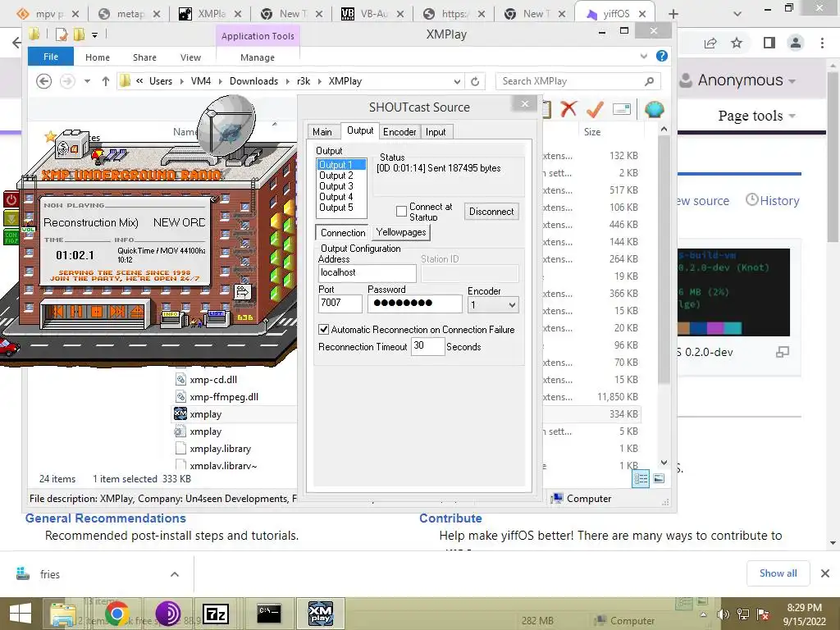Open the General Recommendations link
This screenshot has height=630, width=840.
coord(106,518)
